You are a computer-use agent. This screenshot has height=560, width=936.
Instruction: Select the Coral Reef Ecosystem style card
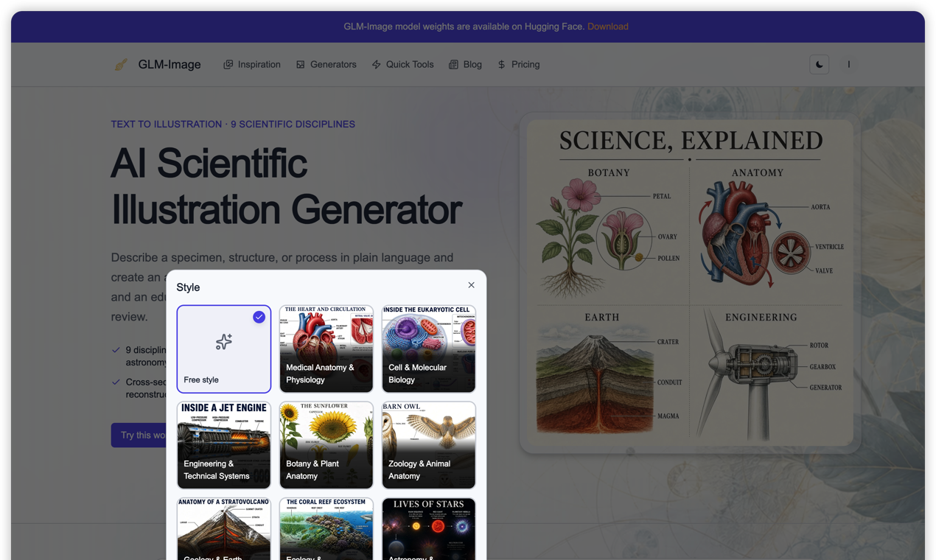click(x=326, y=528)
